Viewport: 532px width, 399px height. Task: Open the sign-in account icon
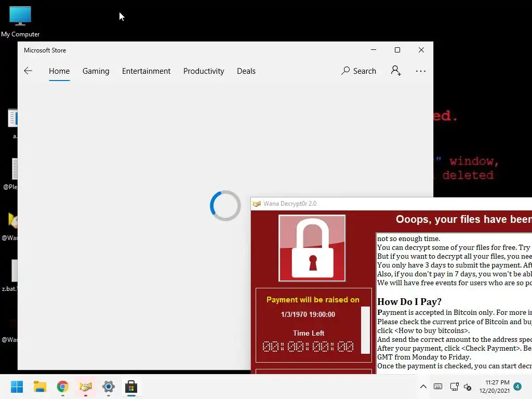tap(395, 71)
